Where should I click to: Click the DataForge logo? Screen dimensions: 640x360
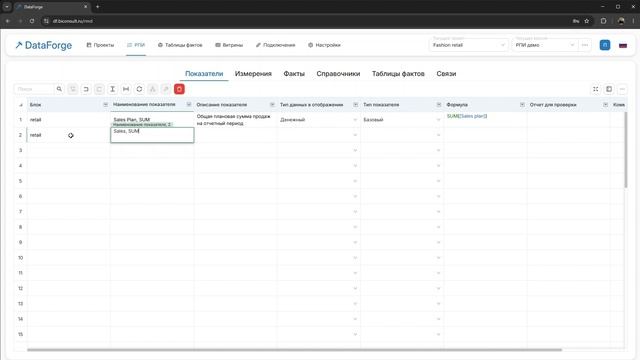[44, 45]
